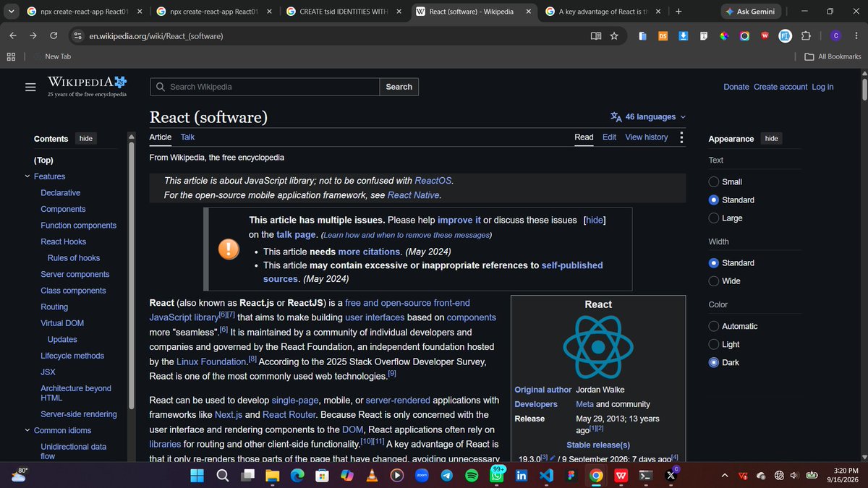Viewport: 868px width, 488px height.
Task: Select the Light color theme
Action: [x=714, y=345]
